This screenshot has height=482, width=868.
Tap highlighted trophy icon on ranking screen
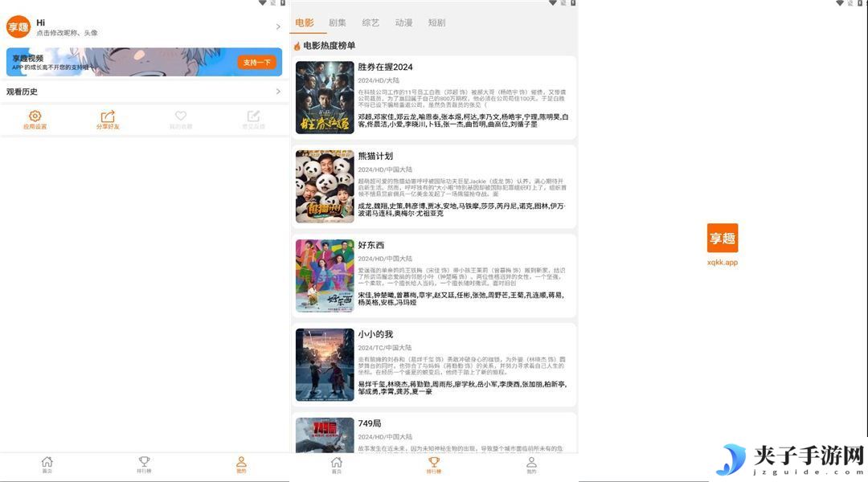point(434,462)
